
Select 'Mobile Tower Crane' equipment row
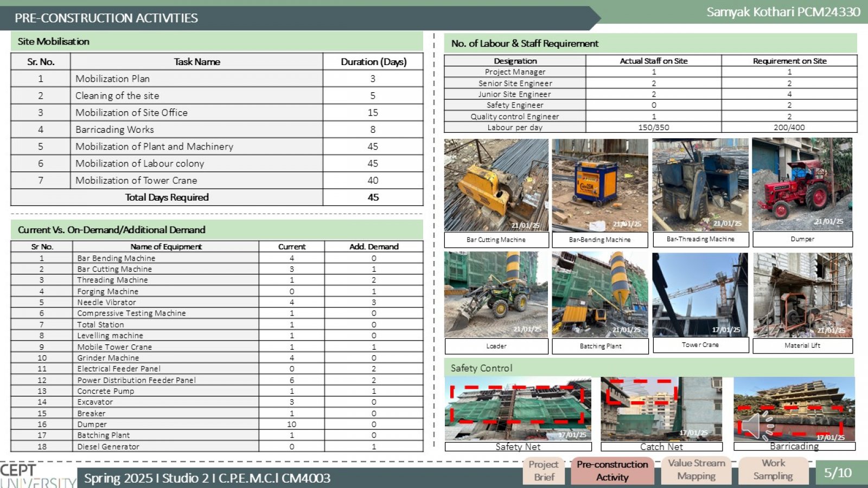(217, 346)
